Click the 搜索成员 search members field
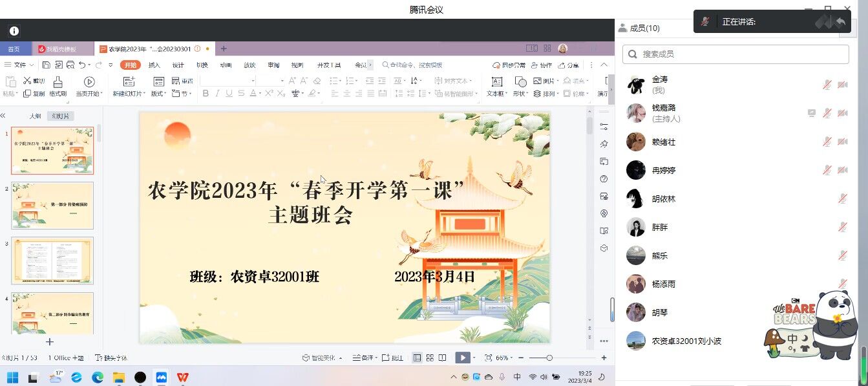Screen dimensions: 868x386 736,54
